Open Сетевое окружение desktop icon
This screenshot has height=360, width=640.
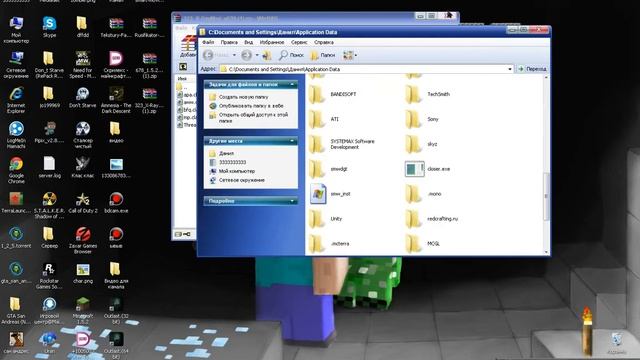(16, 64)
